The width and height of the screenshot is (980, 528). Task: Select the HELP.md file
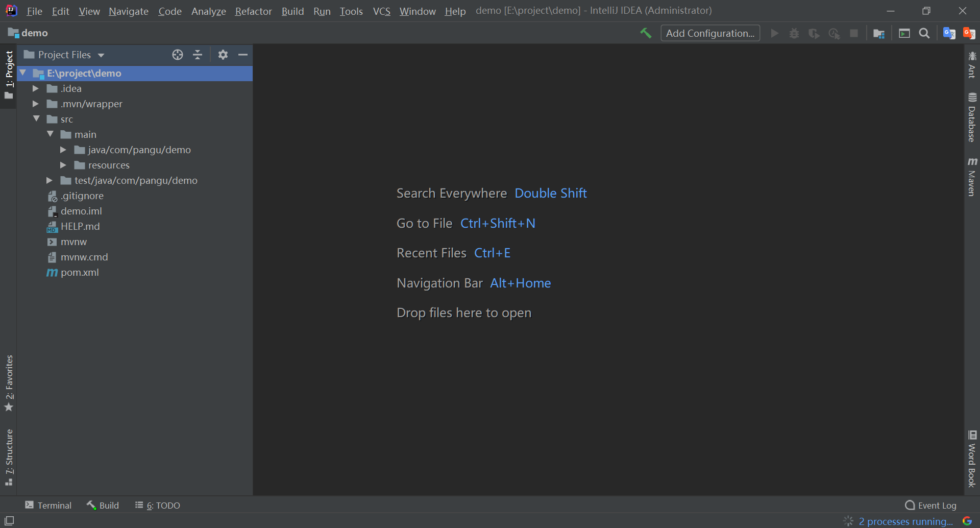(80, 226)
